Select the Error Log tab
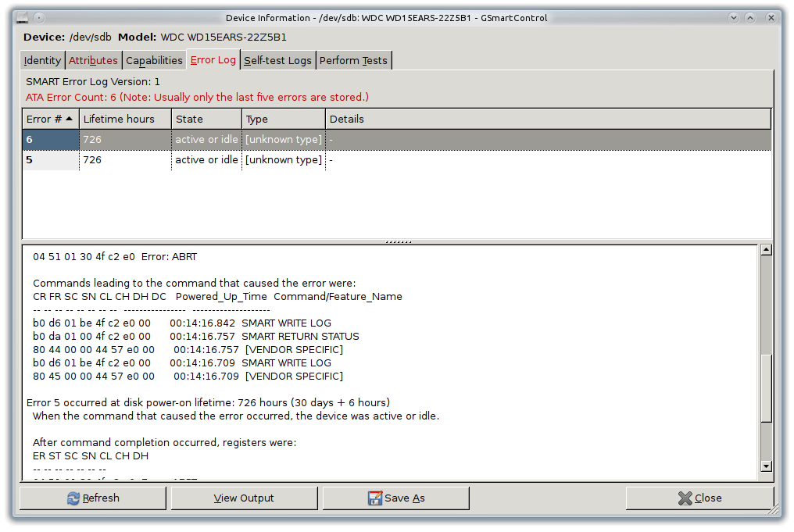Image resolution: width=794 pixels, height=532 pixels. coord(213,59)
